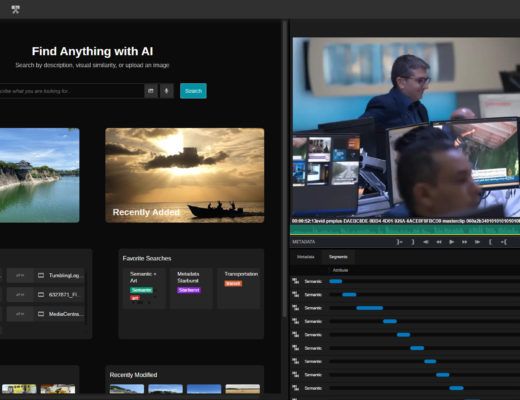Click the green Semantic tag
Viewport: 520px width, 400px height.
point(141,290)
